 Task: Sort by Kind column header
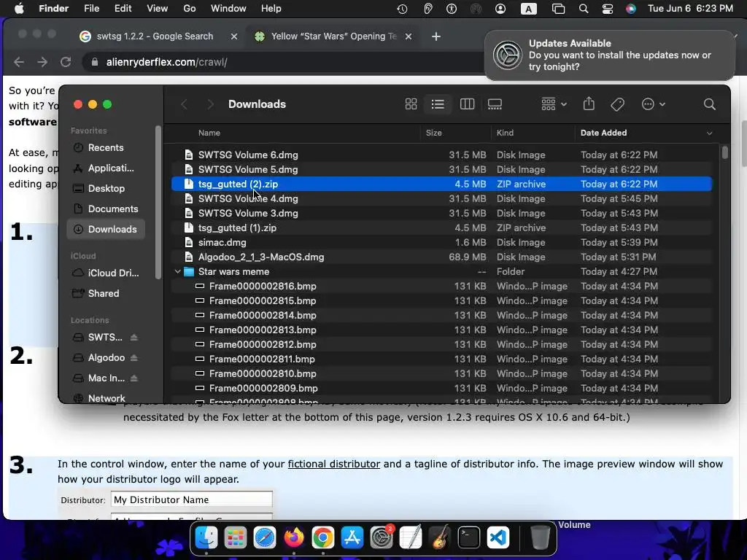(505, 133)
